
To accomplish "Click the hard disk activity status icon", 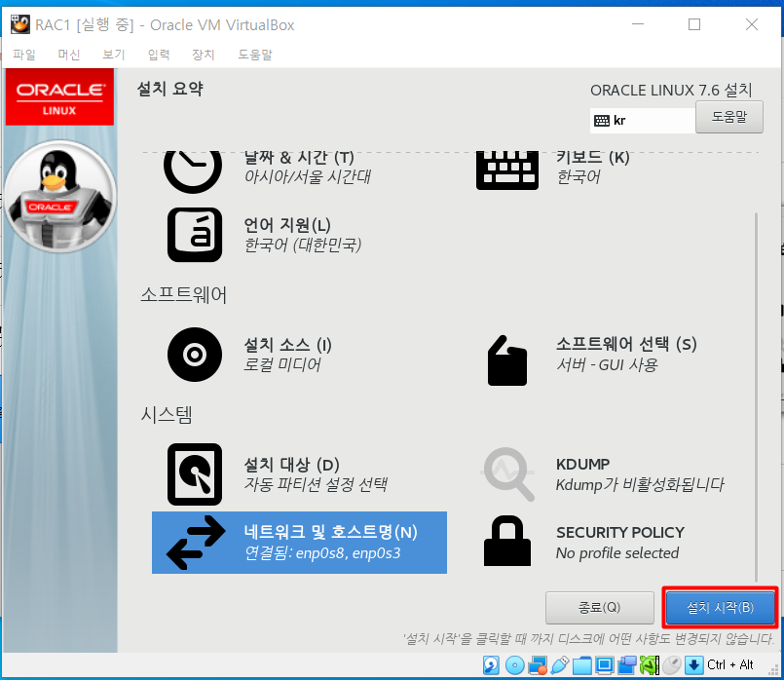I will click(x=491, y=665).
